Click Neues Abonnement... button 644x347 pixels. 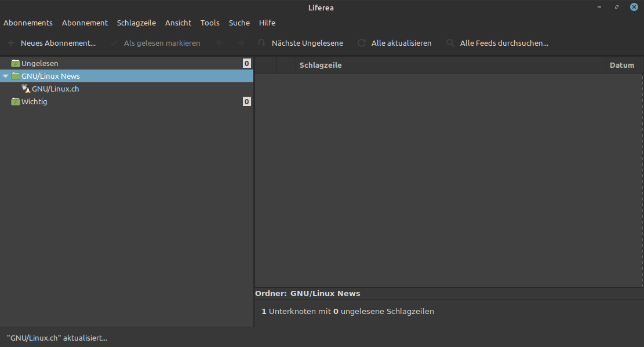pyautogui.click(x=59, y=43)
